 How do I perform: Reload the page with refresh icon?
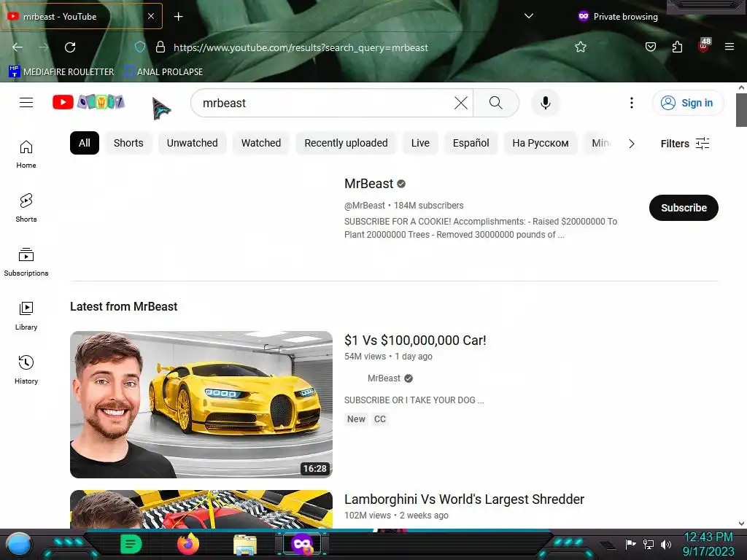point(70,47)
